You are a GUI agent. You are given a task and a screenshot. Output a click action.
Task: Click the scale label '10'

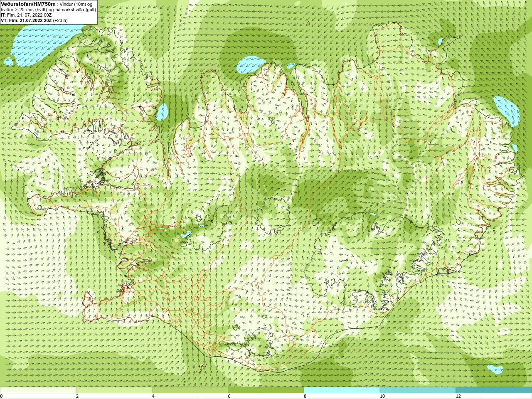382,396
